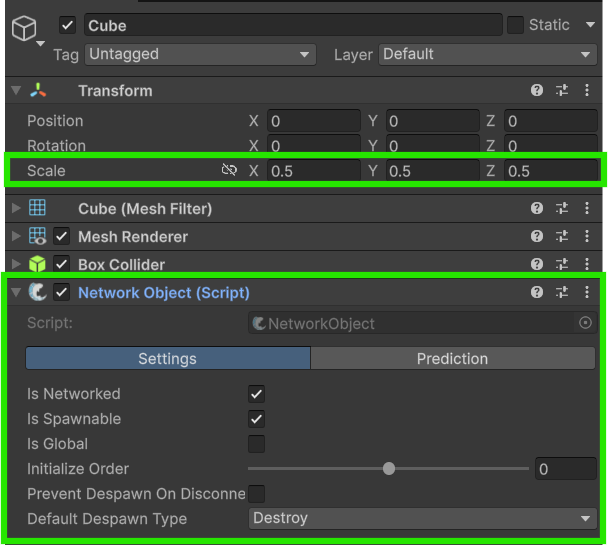Open Box Collider three-dot menu
Viewport: 608px width, 545px height.
pos(587,264)
